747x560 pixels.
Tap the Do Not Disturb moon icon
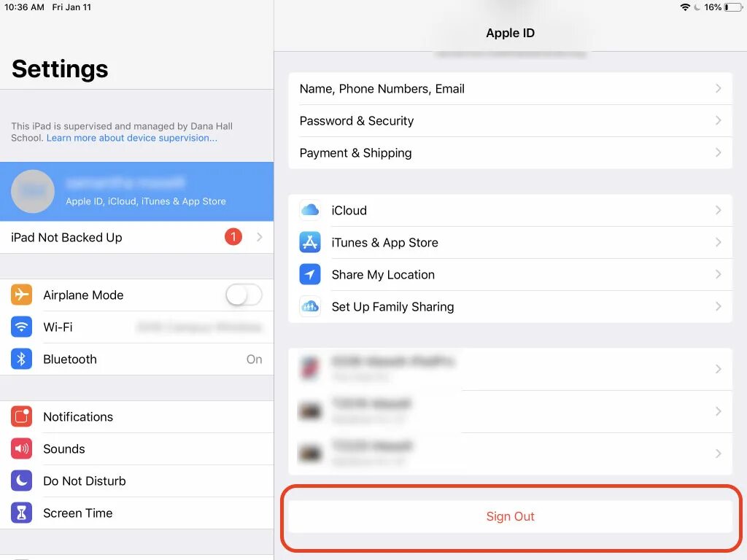coord(21,481)
